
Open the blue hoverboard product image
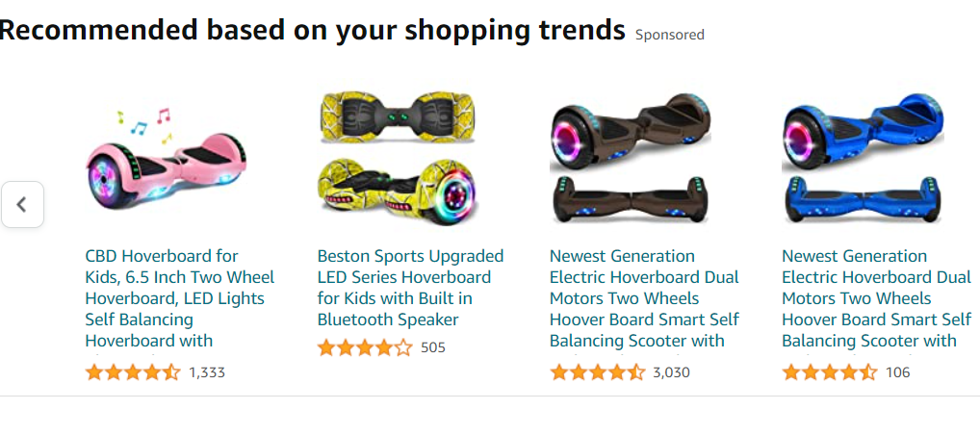click(863, 160)
